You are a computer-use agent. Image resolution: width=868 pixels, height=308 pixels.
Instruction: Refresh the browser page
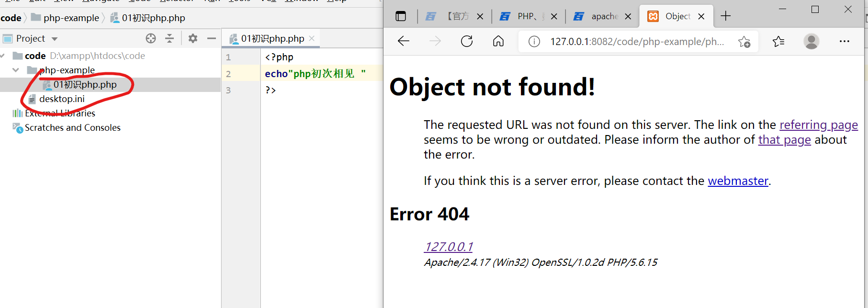[x=467, y=41]
